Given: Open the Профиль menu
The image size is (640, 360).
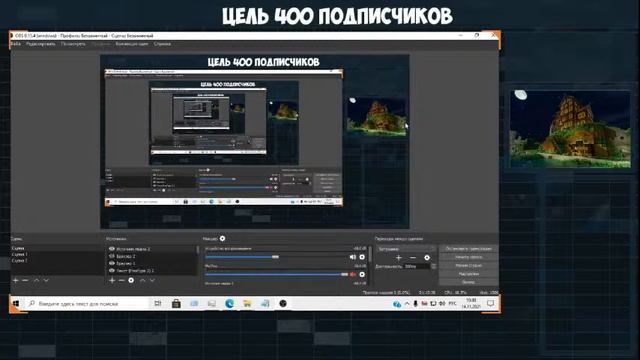Looking at the screenshot, I should 101,44.
